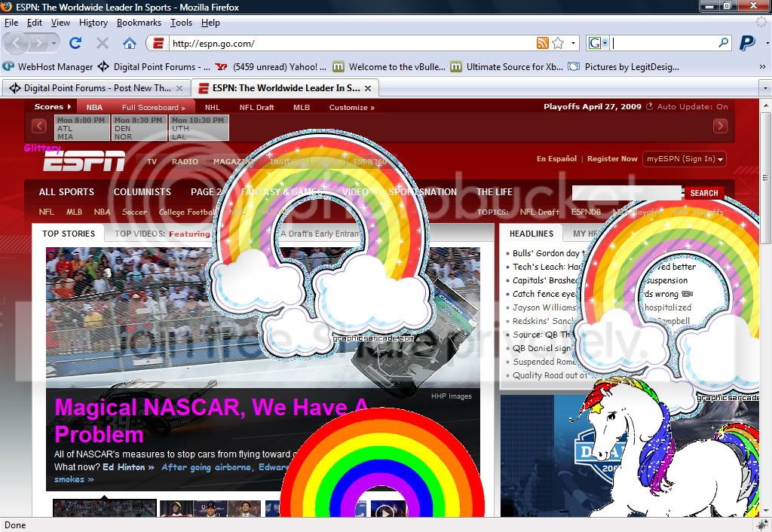Select the NBA scores tab
This screenshot has height=532, width=772.
tap(94, 107)
